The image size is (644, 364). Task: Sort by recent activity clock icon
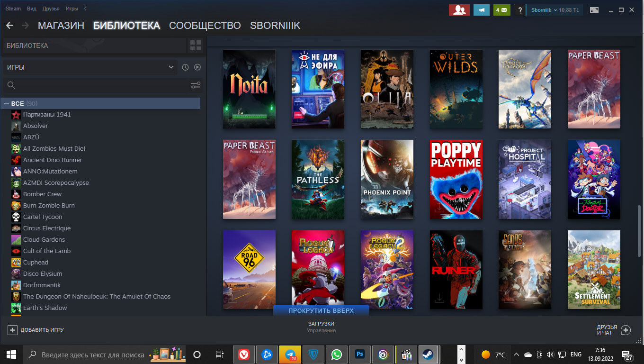click(185, 67)
